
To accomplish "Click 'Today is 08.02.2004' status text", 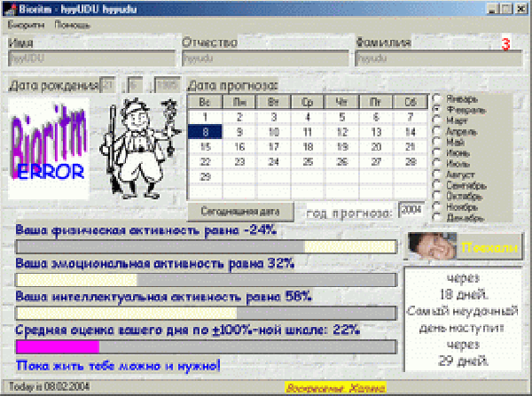I will point(49,386).
